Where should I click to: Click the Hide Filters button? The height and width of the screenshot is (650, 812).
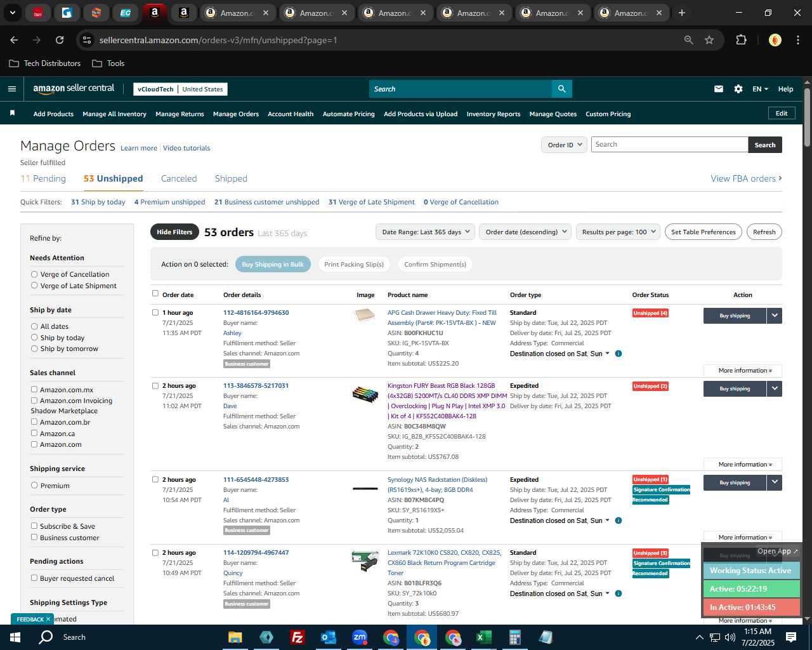pos(174,232)
